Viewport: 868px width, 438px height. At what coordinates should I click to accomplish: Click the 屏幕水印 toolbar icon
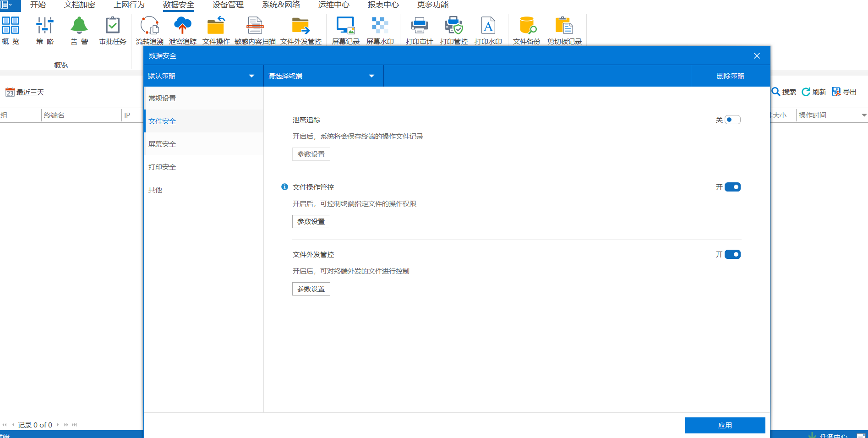tap(380, 26)
